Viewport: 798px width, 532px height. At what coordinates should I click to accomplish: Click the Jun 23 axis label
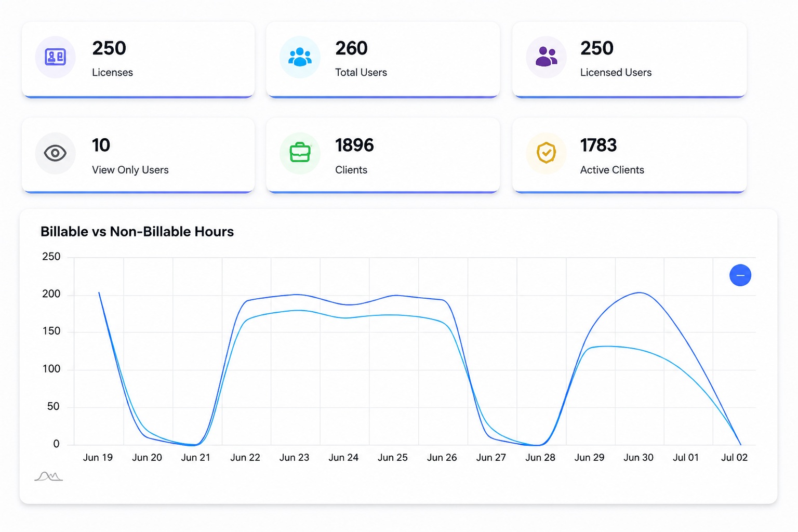[294, 458]
